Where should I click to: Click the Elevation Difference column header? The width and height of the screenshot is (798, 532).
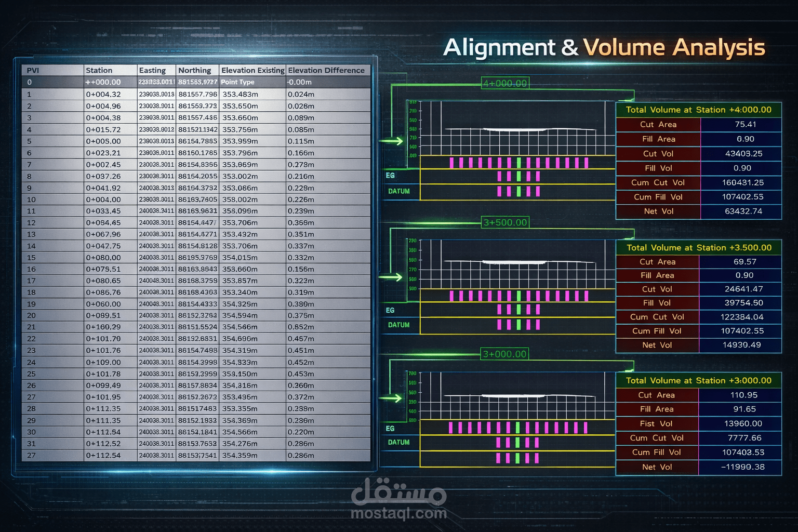pos(328,70)
